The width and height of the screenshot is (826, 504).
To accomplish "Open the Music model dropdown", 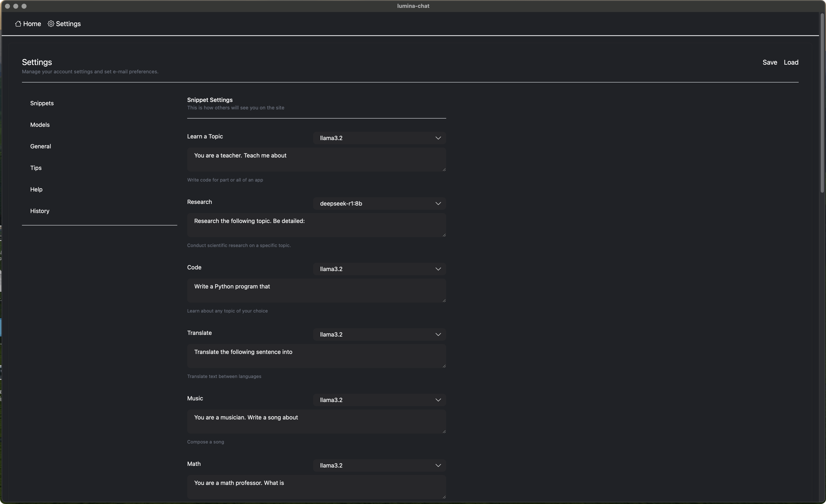I will coord(380,400).
